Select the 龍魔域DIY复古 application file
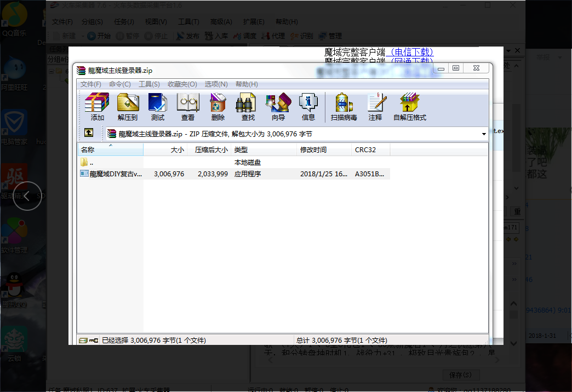Viewport: 572px width, 392px height. coord(115,174)
